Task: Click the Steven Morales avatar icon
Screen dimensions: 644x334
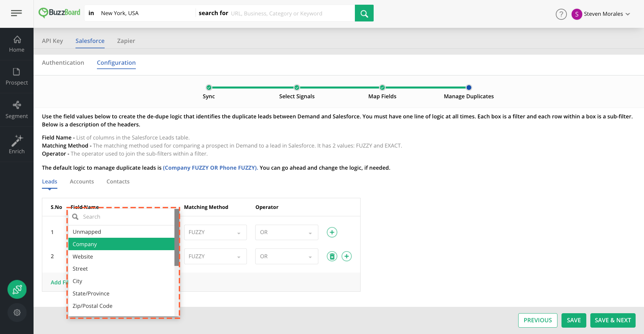Action: pos(577,14)
